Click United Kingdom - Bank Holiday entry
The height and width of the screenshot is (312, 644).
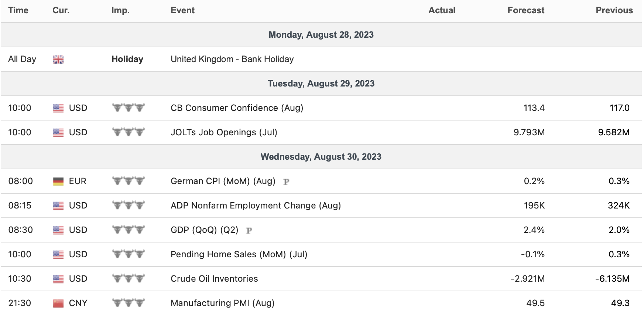[232, 59]
